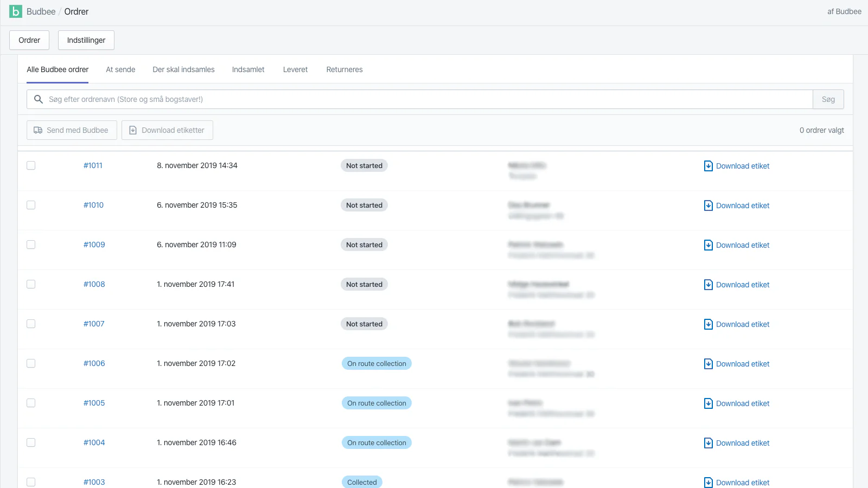Image resolution: width=868 pixels, height=488 pixels.
Task: Click af Budbee text in header
Action: click(x=844, y=11)
